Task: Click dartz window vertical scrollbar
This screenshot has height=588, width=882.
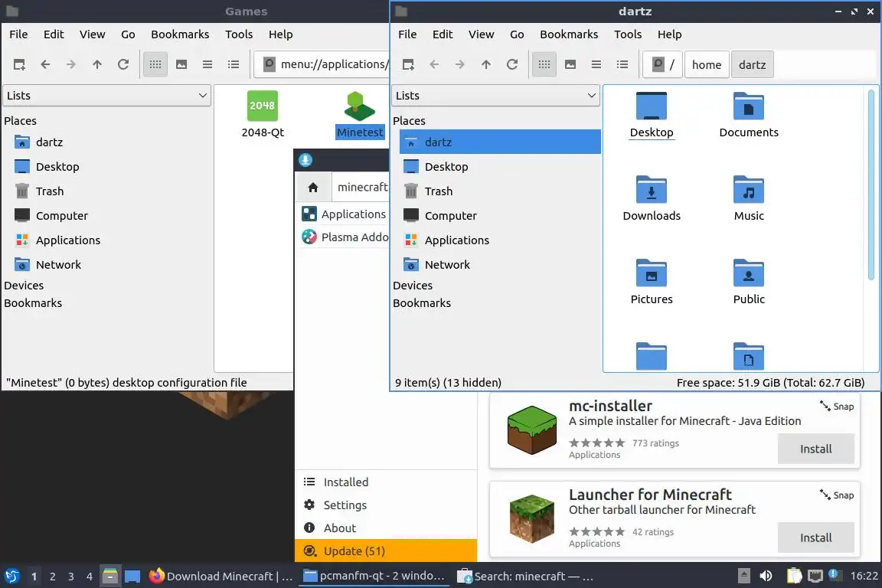Action: (x=871, y=186)
